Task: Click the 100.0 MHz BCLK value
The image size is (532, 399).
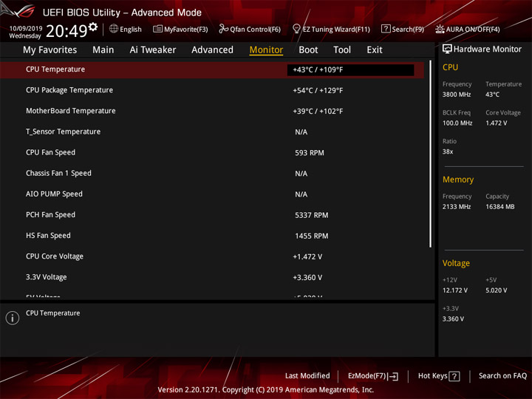Action: (x=457, y=123)
